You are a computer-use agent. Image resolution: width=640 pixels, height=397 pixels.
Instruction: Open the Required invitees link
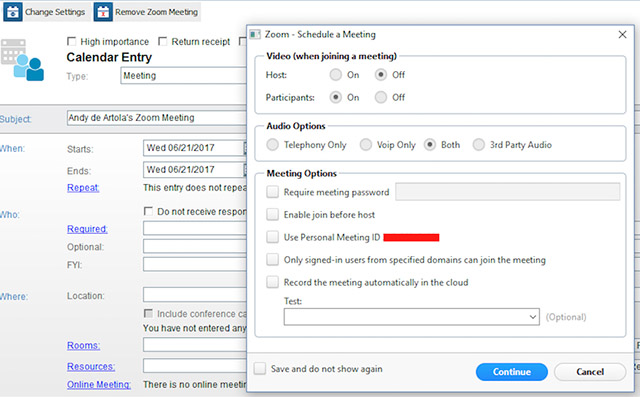point(87,229)
